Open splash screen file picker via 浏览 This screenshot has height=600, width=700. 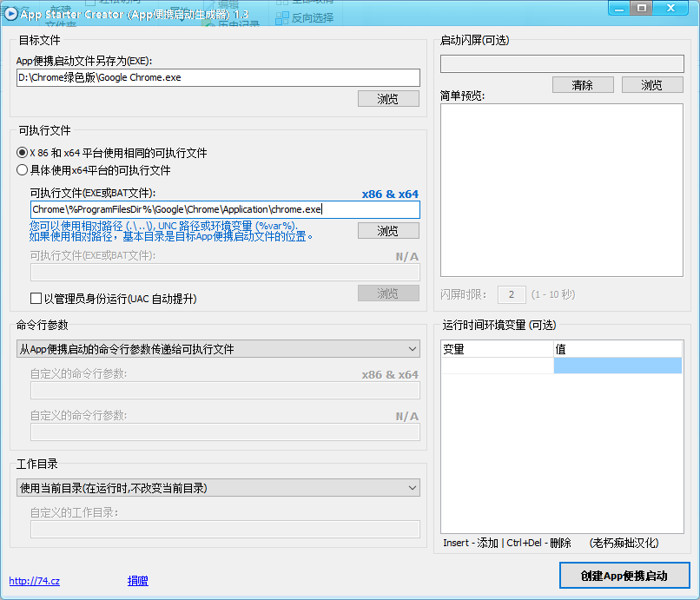pos(651,83)
